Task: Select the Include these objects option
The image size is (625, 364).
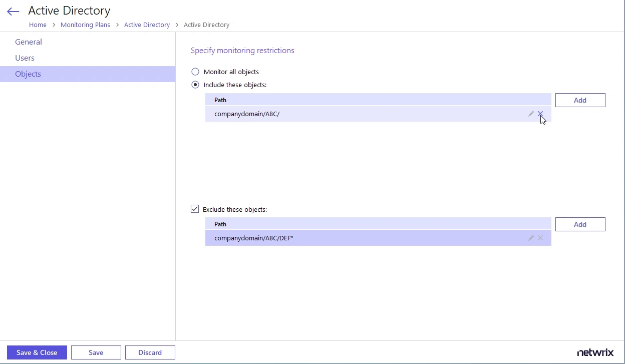Action: 195,85
